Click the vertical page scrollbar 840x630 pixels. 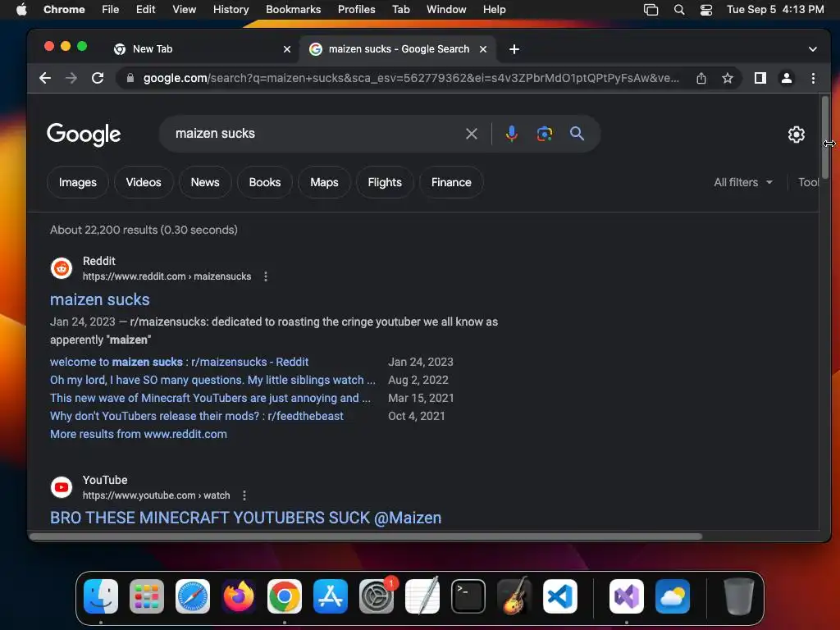825,138
